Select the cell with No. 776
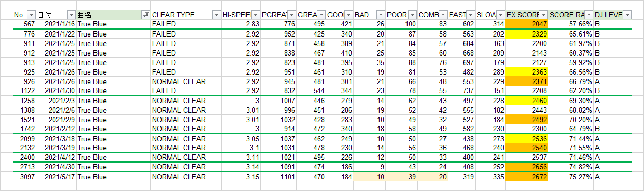Screen dimensions: 644x191 (24, 34)
